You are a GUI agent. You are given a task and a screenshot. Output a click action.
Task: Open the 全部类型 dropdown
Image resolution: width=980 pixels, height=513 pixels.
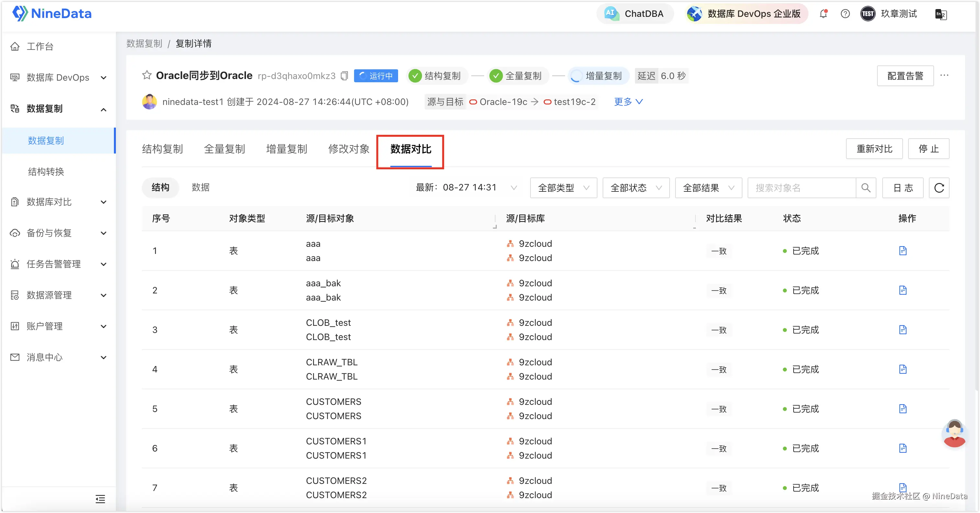coord(563,188)
